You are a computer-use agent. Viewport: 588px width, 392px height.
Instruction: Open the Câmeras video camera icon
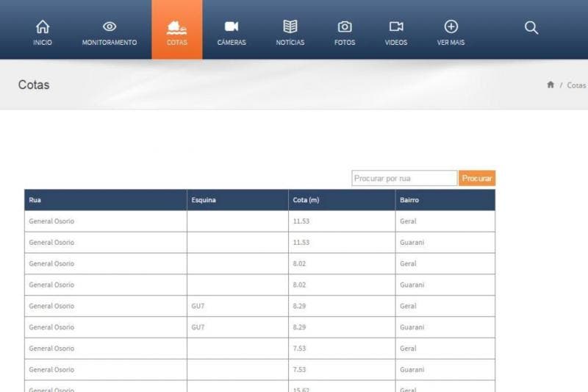pyautogui.click(x=232, y=27)
